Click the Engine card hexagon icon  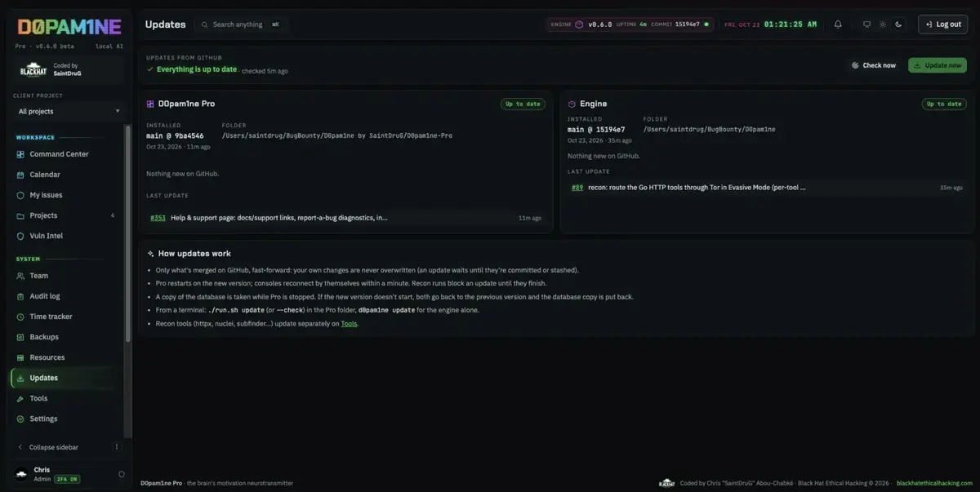point(572,104)
